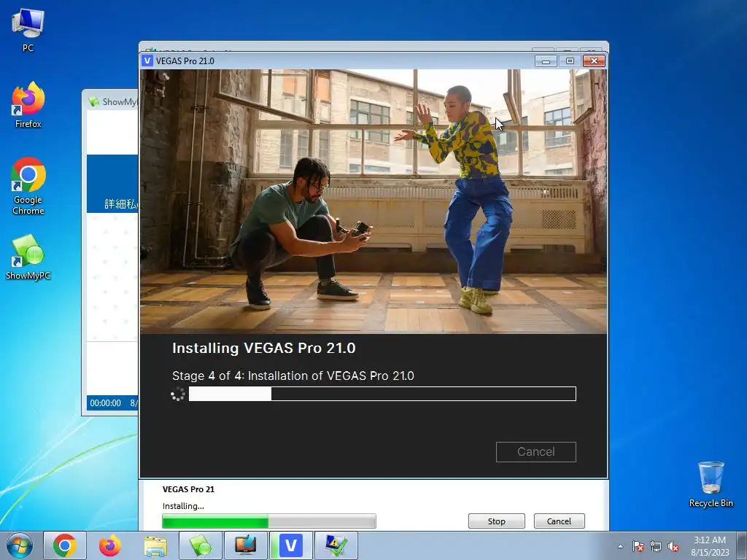Viewport: 747px width, 560px height.
Task: Open the PC desktop icon
Action: pos(28,29)
